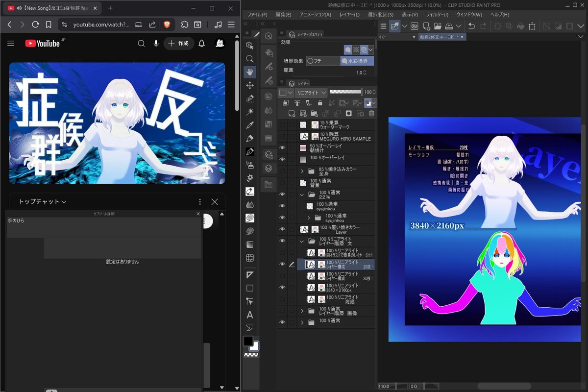Select the Figure rectangle tool
The height and width of the screenshot is (392, 588).
click(x=250, y=288)
